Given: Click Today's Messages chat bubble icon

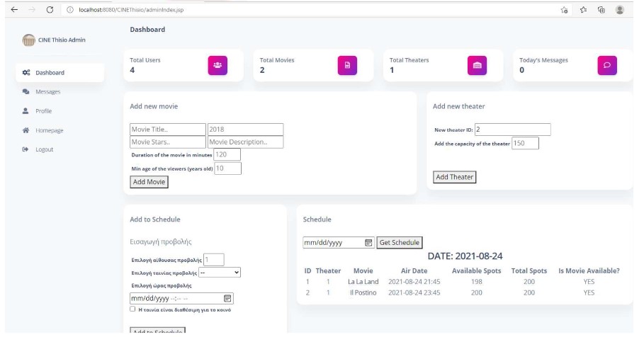Looking at the screenshot, I should (606, 65).
